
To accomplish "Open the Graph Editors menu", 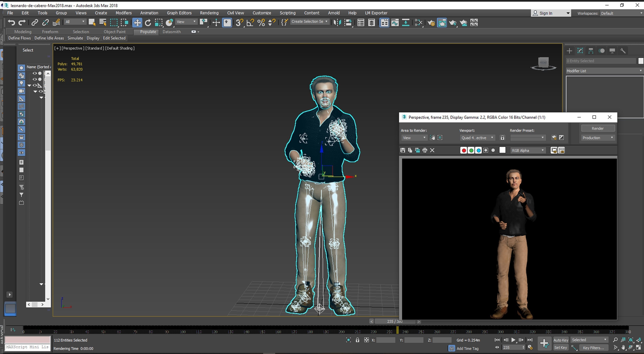I will click(179, 13).
